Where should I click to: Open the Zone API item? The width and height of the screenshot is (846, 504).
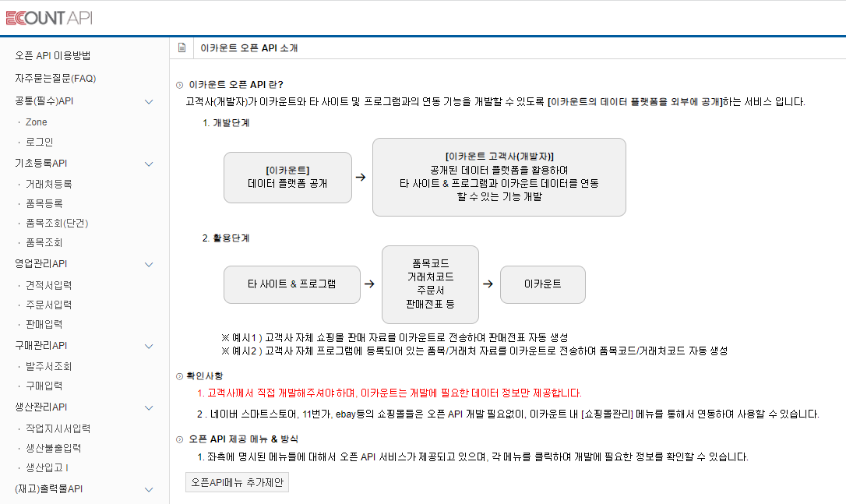click(x=36, y=122)
